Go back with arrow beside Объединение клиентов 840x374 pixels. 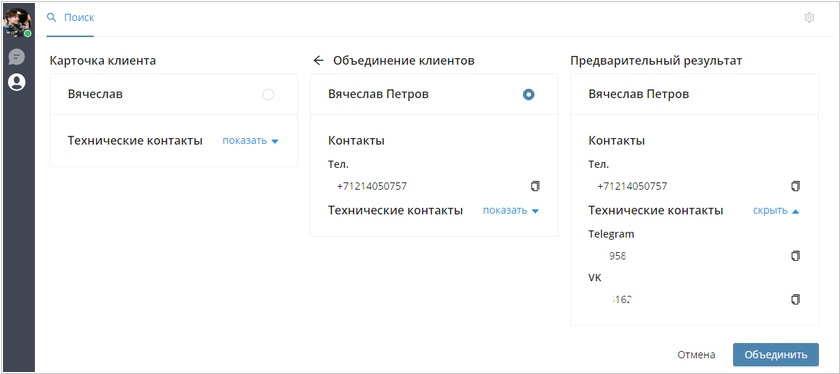(x=319, y=61)
